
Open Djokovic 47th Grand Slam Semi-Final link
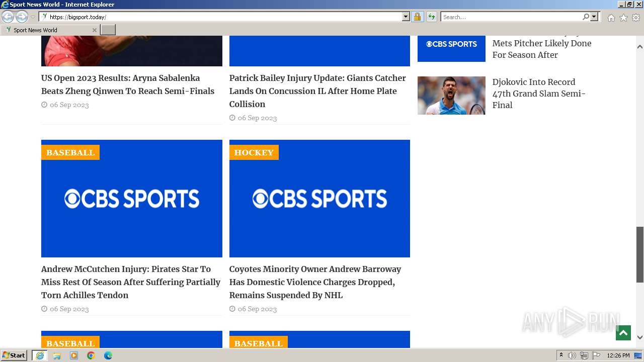pyautogui.click(x=539, y=94)
